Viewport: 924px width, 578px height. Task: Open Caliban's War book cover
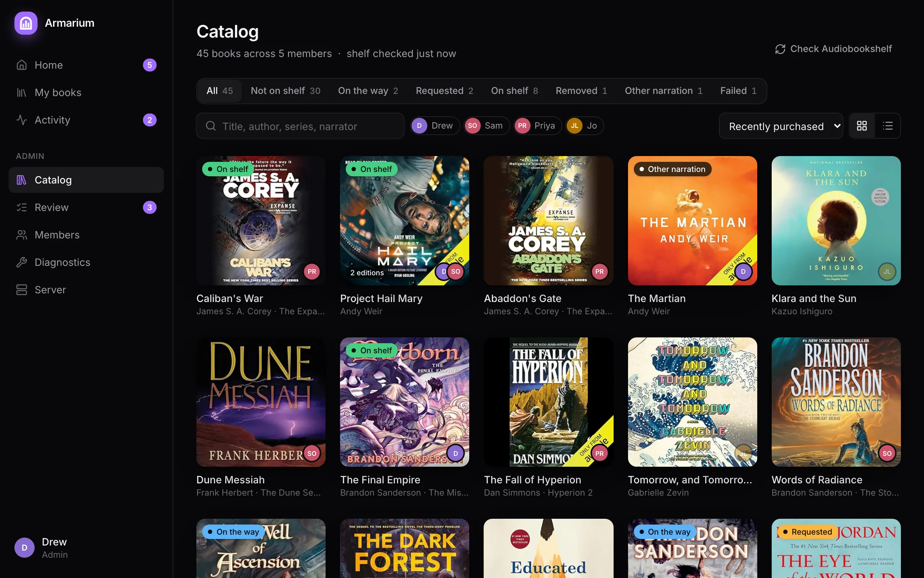pyautogui.click(x=261, y=221)
